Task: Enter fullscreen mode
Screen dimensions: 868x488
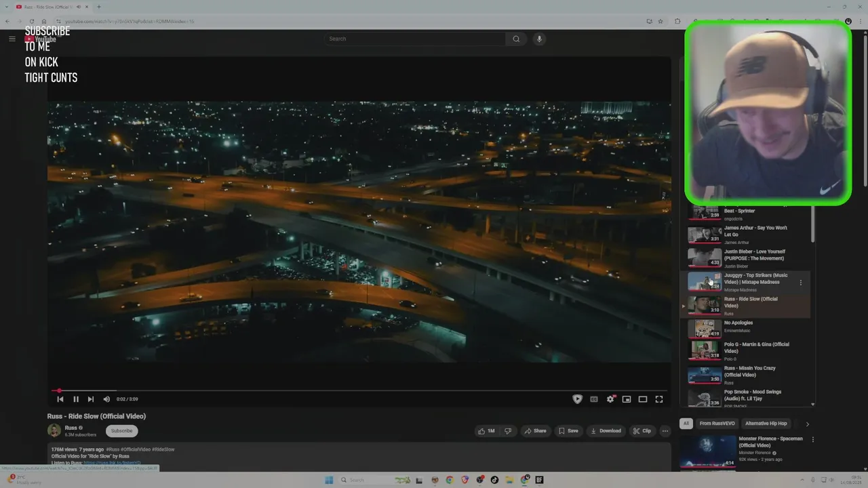Action: (659, 399)
